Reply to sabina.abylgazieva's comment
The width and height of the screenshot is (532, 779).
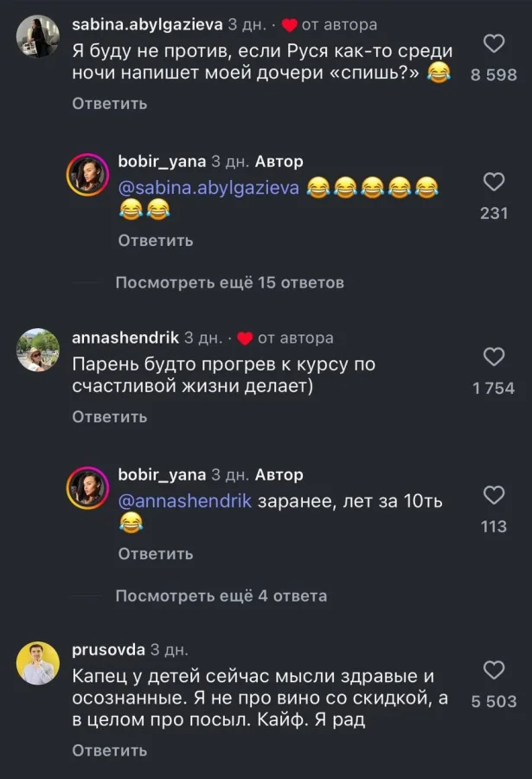[x=110, y=104]
